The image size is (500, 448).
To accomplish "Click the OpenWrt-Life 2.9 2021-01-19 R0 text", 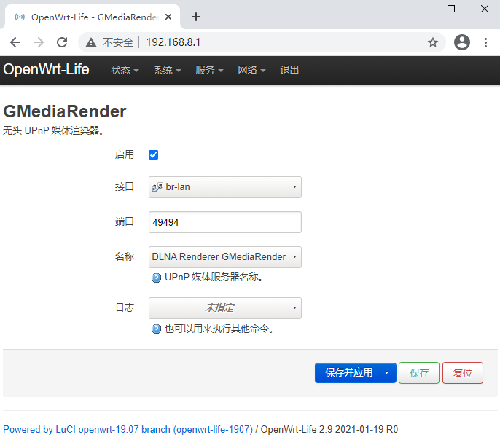I will pos(329,429).
